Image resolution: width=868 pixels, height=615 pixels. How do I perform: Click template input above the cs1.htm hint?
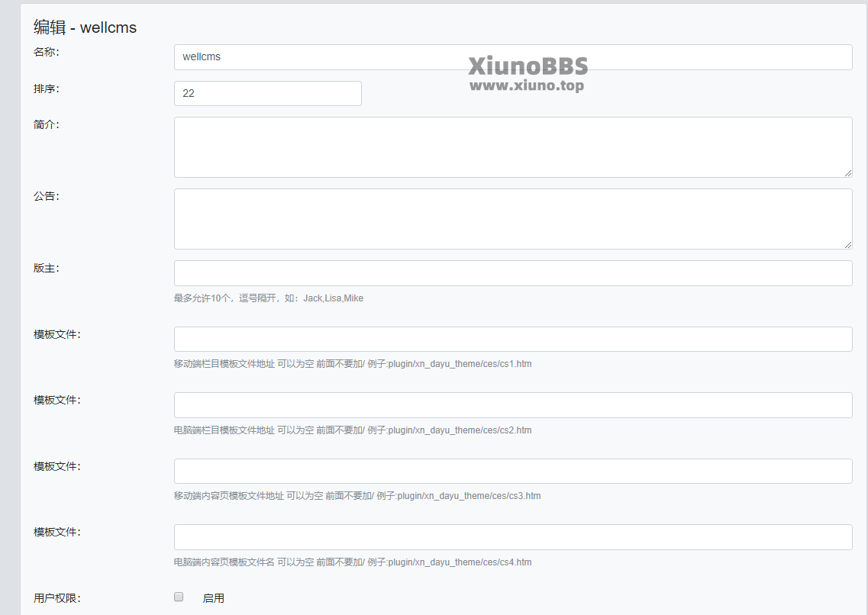pyautogui.click(x=511, y=340)
